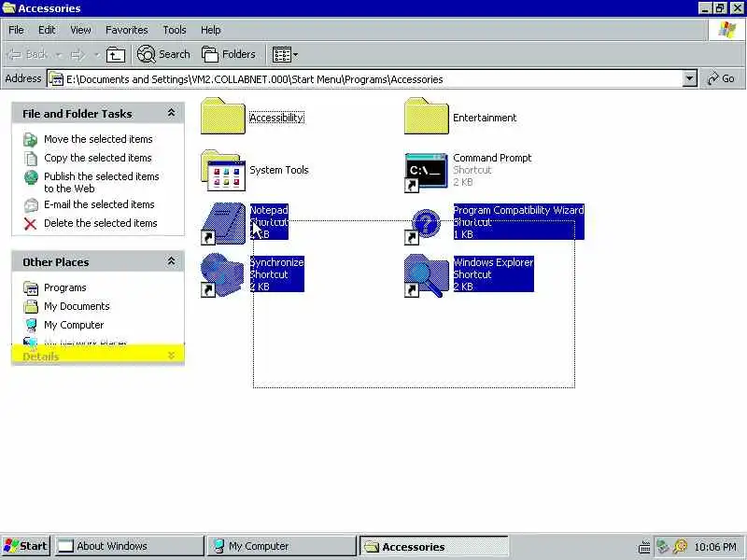Expand the Address bar dropdown
The image size is (747, 560).
pyautogui.click(x=689, y=78)
